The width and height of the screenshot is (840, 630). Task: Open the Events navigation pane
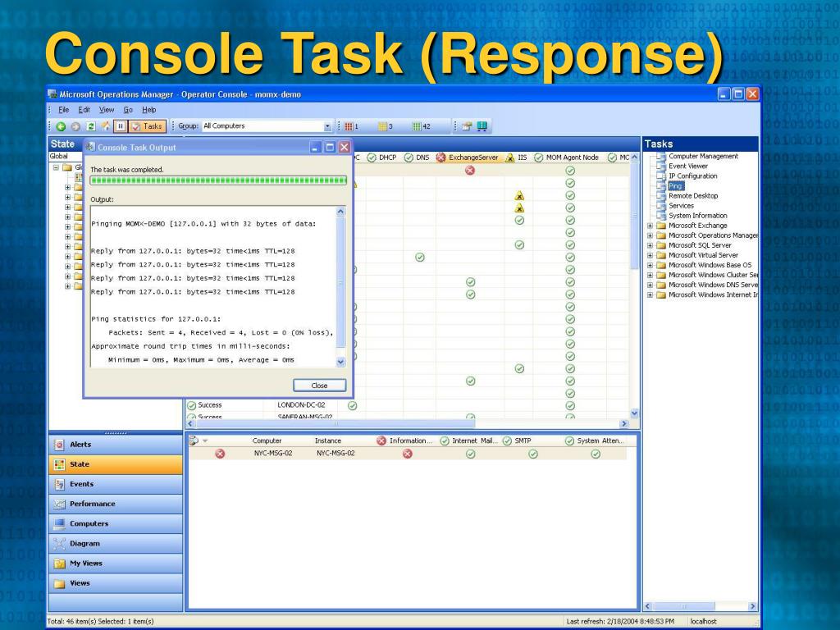[x=116, y=484]
